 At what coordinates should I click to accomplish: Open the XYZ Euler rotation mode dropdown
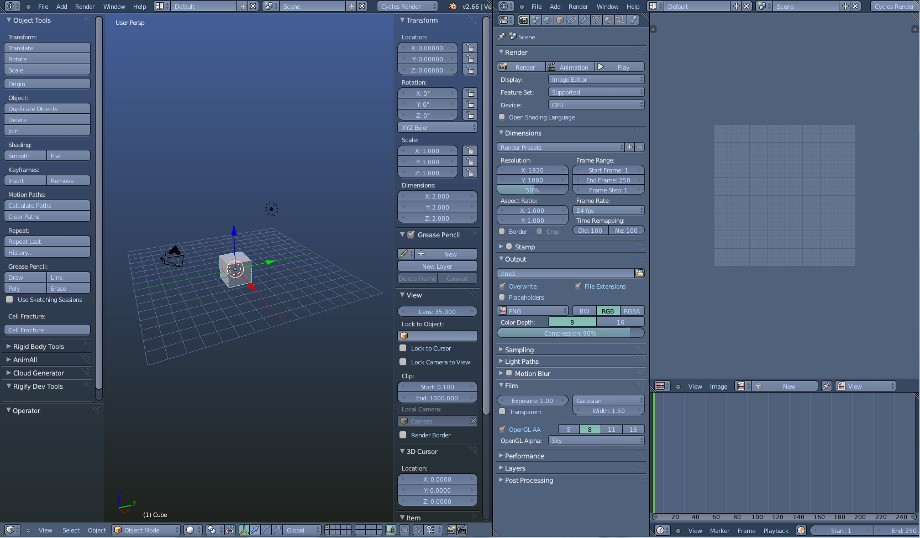[x=437, y=128]
